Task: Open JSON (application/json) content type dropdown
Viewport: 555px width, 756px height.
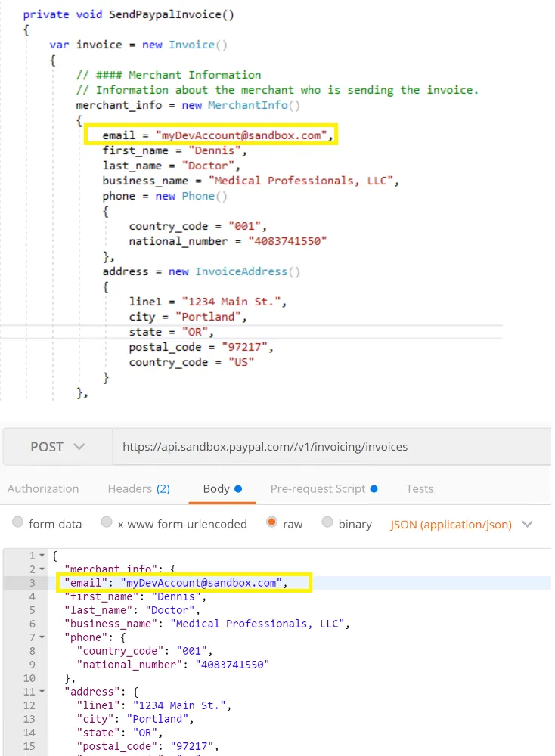Action: (x=461, y=524)
